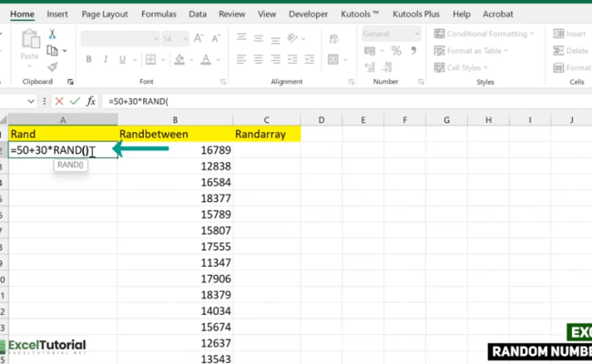Click Decrease Decimal icon
592x364 pixels.
click(x=387, y=67)
